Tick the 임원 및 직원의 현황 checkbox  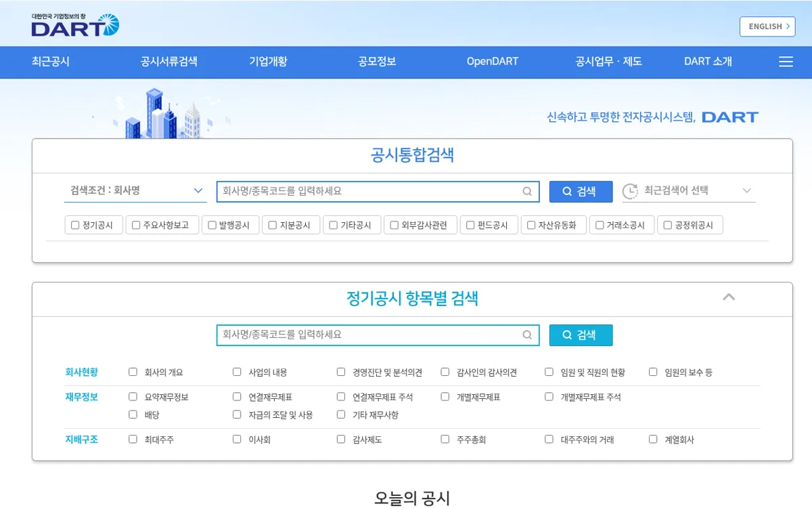pos(549,372)
